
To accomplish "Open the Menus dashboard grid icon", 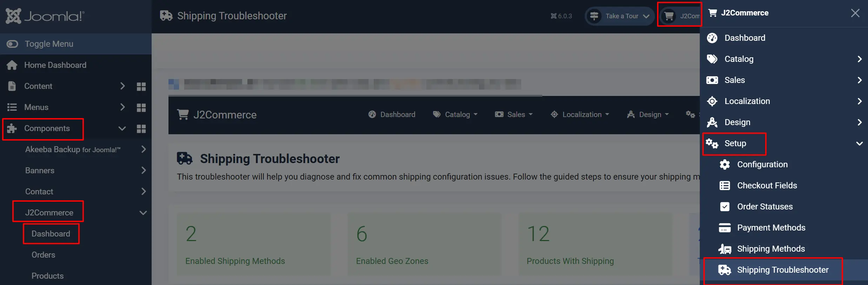I will point(141,108).
